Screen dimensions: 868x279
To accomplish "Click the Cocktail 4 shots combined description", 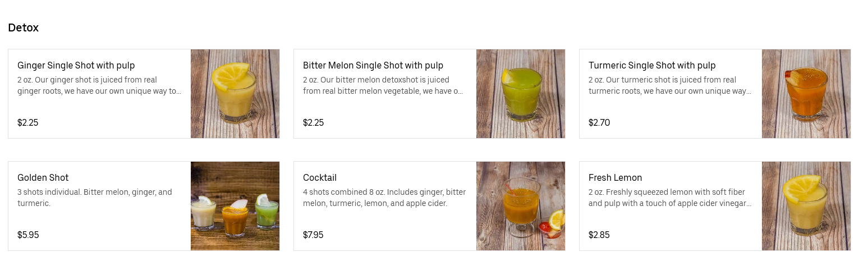I will pyautogui.click(x=384, y=198).
